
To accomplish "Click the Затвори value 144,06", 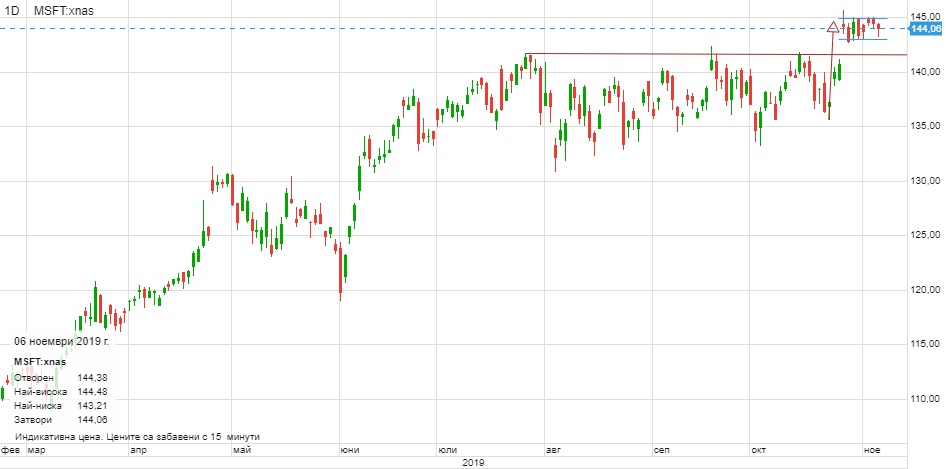I will click(92, 420).
